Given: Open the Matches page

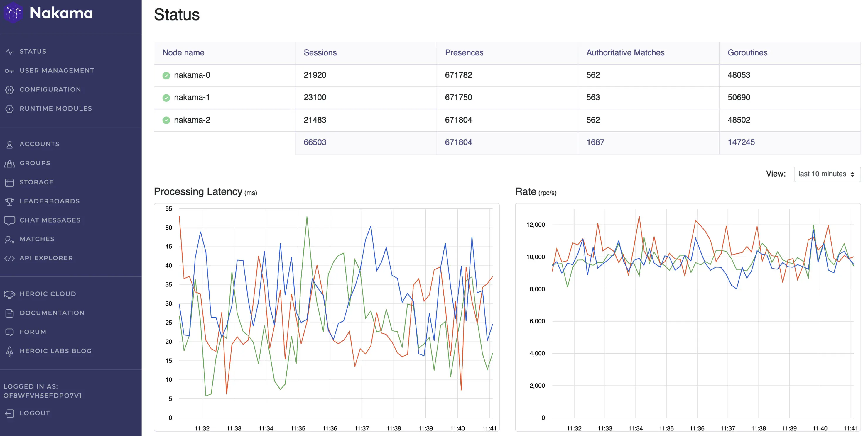Looking at the screenshot, I should [x=37, y=239].
